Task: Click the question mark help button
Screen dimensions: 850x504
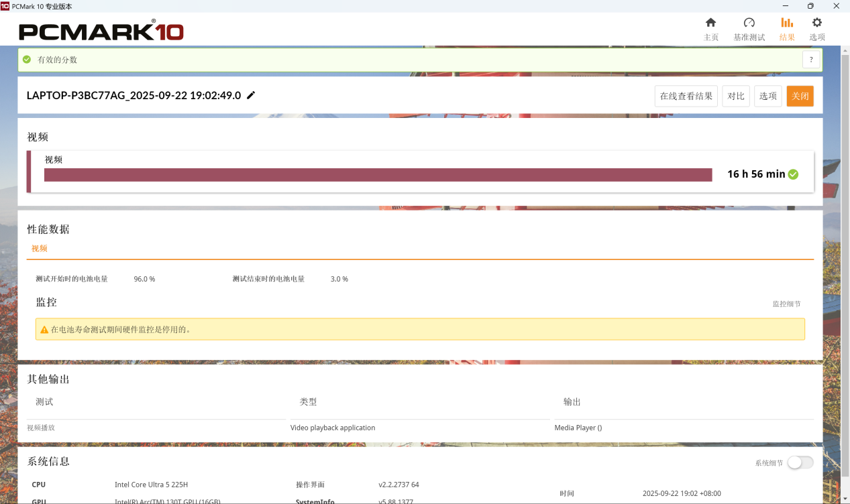Action: 811,60
